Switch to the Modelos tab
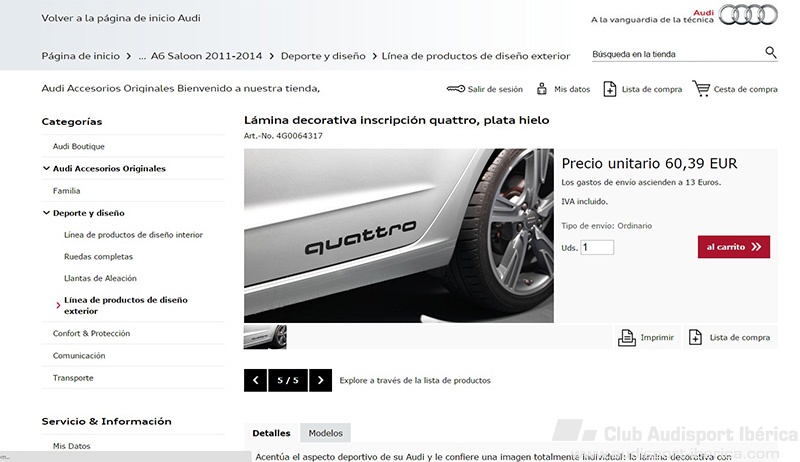This screenshot has height=462, width=800. (x=326, y=433)
